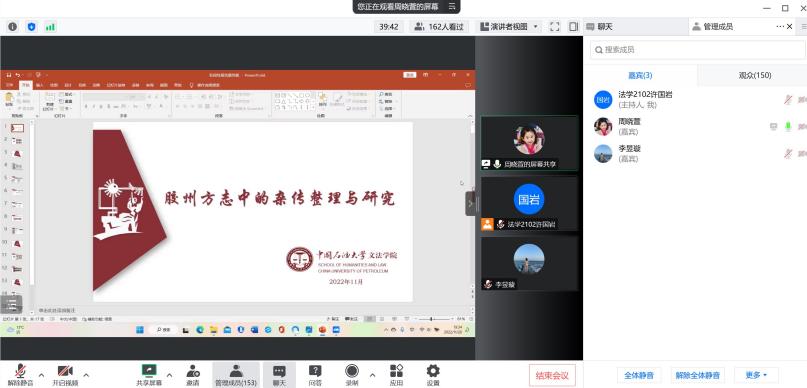Image resolution: width=807 pixels, height=388 pixels.
Task: Open the 更多 dropdown in members panel
Action: pos(756,375)
